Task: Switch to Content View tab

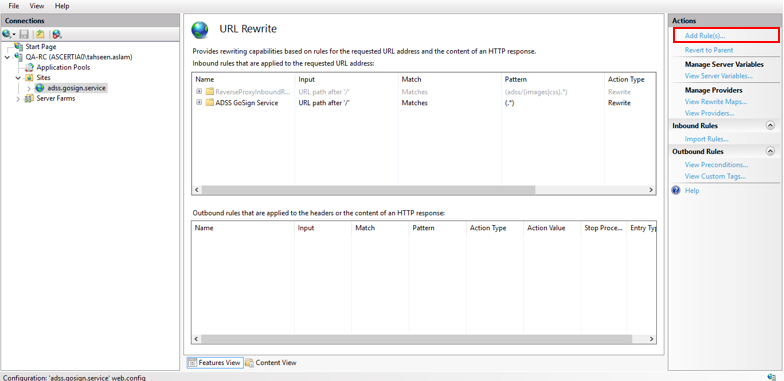Action: pyautogui.click(x=270, y=362)
